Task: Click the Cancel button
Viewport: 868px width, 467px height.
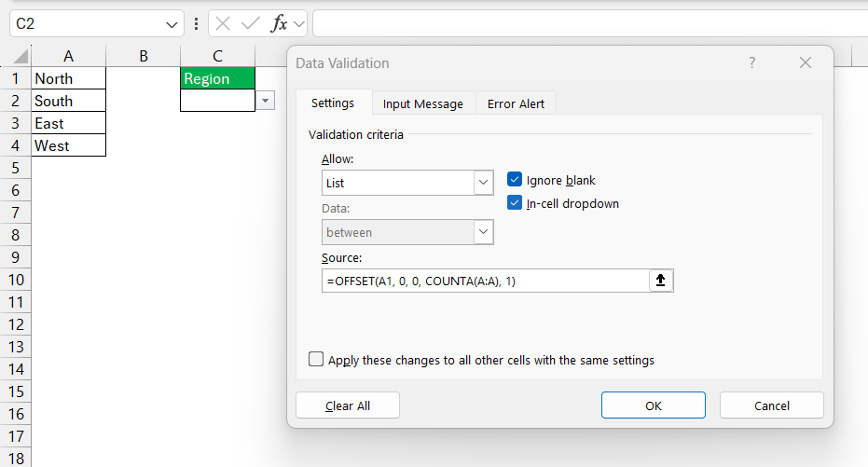Action: (x=772, y=405)
